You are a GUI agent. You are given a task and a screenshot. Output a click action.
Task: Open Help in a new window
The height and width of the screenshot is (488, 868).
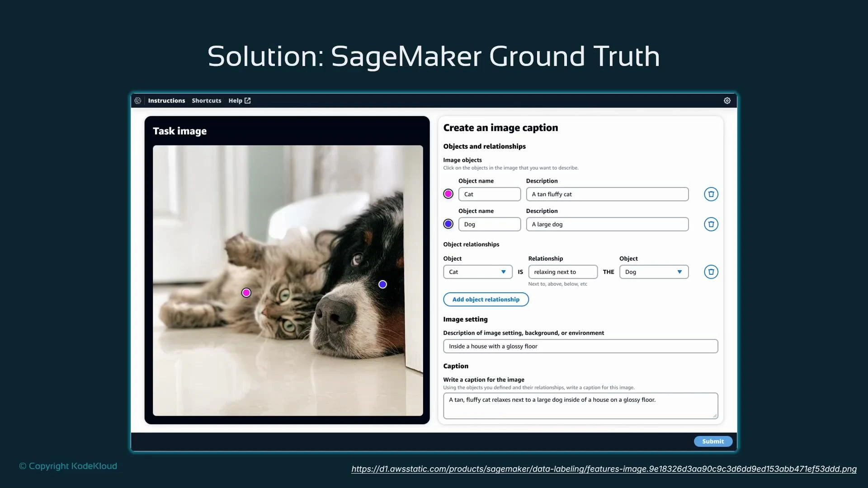[239, 100]
